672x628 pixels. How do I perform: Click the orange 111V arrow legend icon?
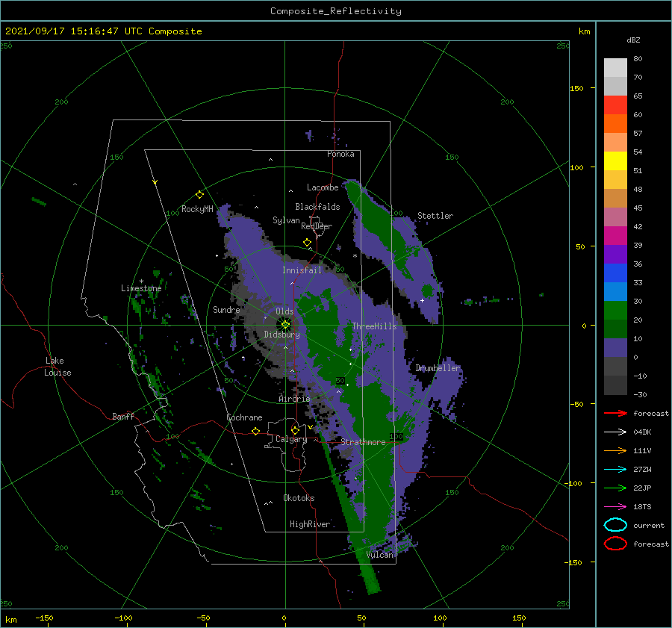pos(615,450)
